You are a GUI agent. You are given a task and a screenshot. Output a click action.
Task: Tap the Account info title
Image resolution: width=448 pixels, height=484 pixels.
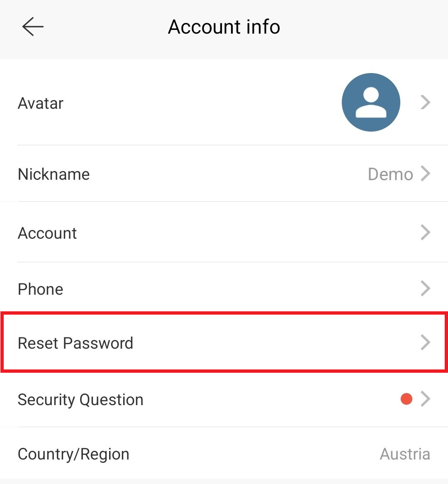224,27
